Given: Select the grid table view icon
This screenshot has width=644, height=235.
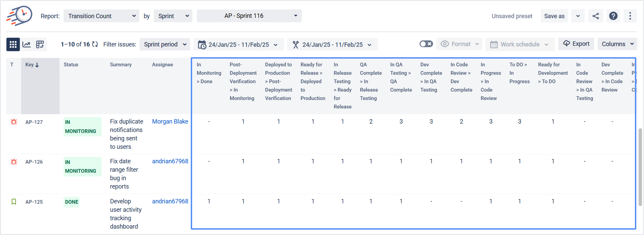Looking at the screenshot, I should coord(13,45).
